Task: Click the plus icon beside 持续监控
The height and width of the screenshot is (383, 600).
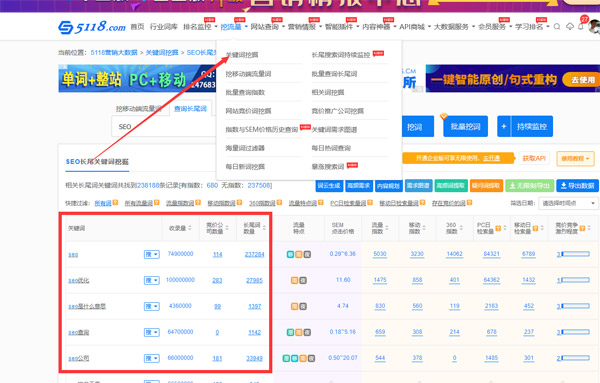Action: coord(504,126)
